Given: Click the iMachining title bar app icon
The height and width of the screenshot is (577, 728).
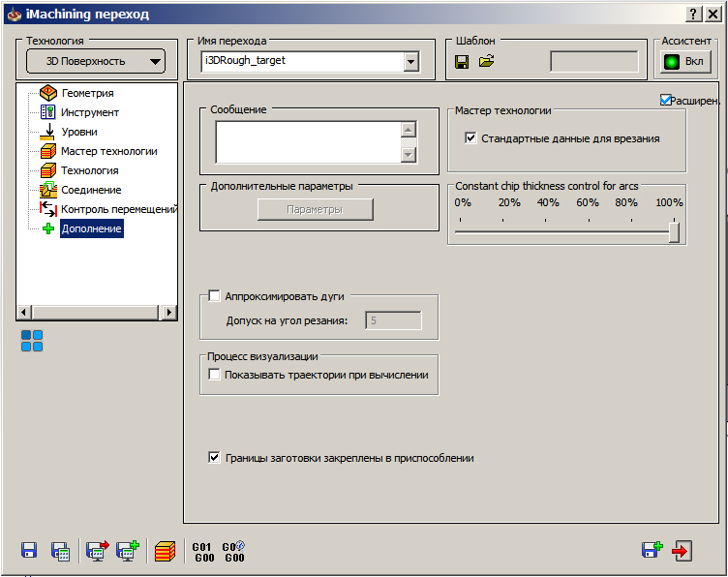Looking at the screenshot, I should [x=14, y=15].
